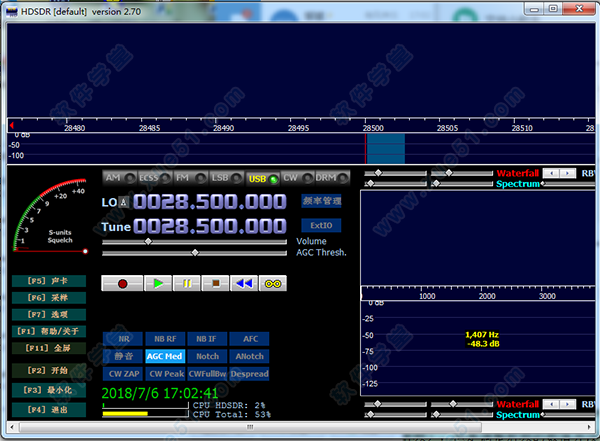Enable ANotch auto notch
Image resolution: width=600 pixels, height=441 pixels.
(249, 356)
